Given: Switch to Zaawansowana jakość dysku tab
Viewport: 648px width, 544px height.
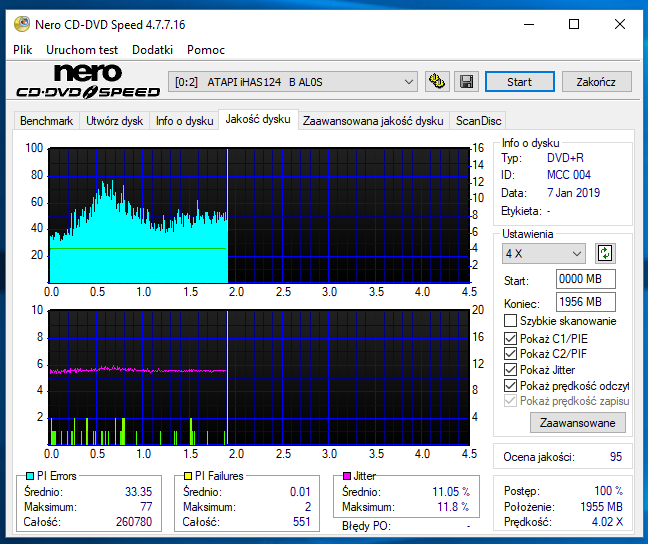Looking at the screenshot, I should coord(373,121).
